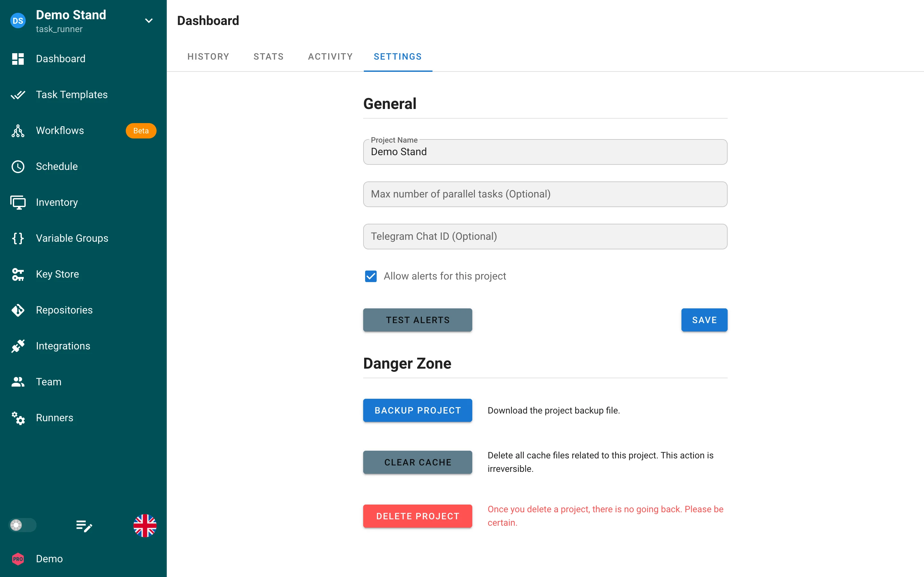Click the Variable Groups braces icon
This screenshot has width=924, height=577.
[18, 238]
